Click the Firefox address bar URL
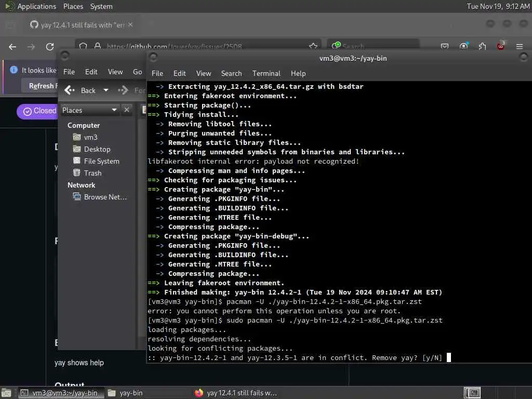The width and height of the screenshot is (532, 399). (174, 46)
